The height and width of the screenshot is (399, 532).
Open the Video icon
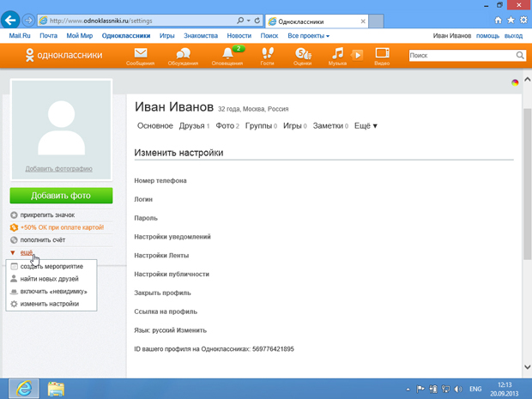pyautogui.click(x=382, y=53)
